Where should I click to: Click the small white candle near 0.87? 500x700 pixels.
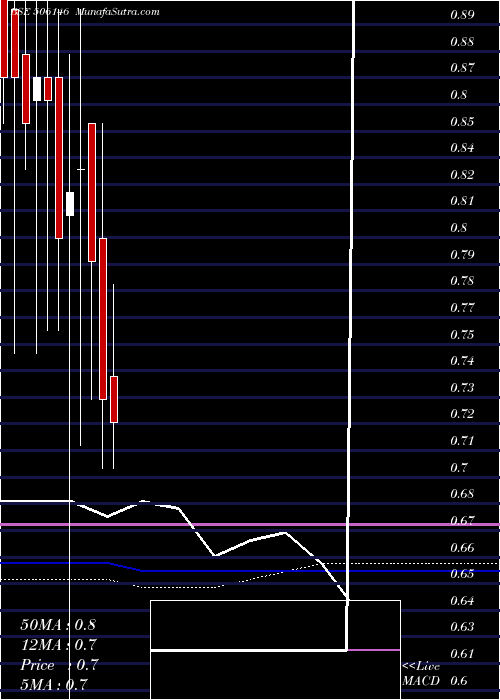point(37,89)
